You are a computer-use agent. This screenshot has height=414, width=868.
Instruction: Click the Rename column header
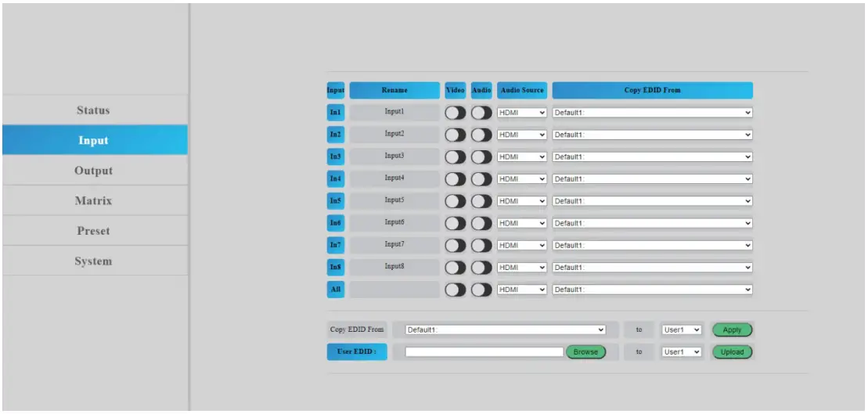[x=394, y=90]
